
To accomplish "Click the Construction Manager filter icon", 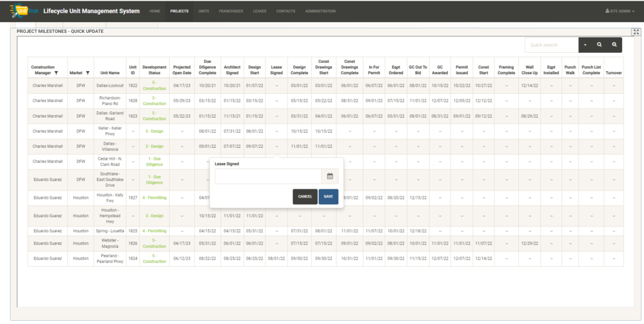I will pos(56,73).
